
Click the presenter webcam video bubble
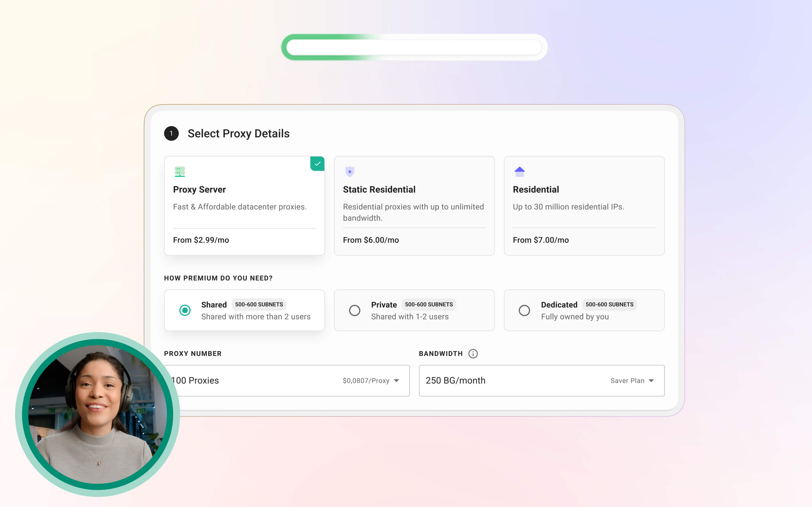[x=98, y=414]
